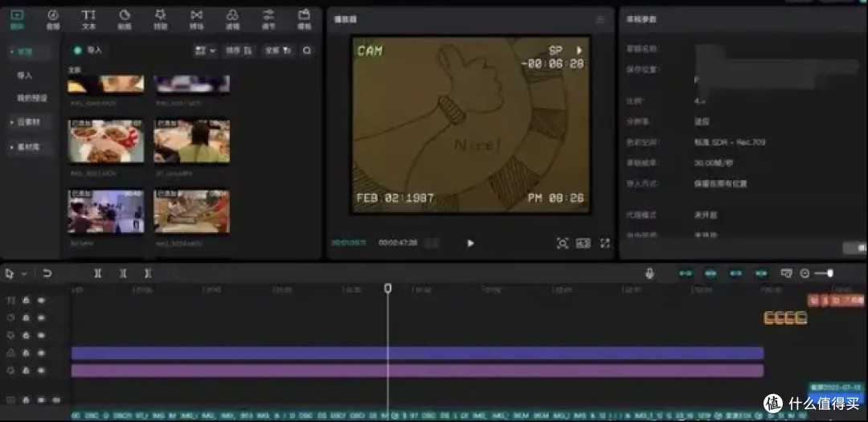The image size is (868, 422).
Task: Click the green 导入 import button
Action: 88,50
